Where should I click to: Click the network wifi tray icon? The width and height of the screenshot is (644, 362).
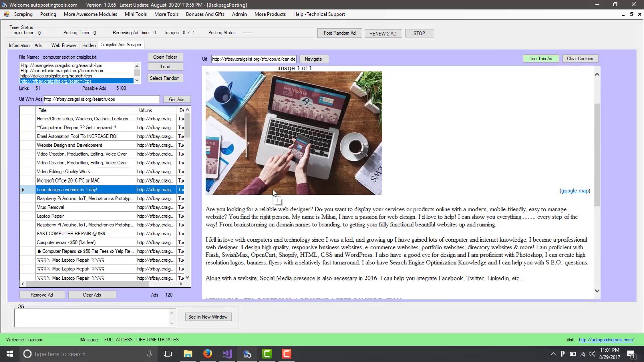point(583,354)
